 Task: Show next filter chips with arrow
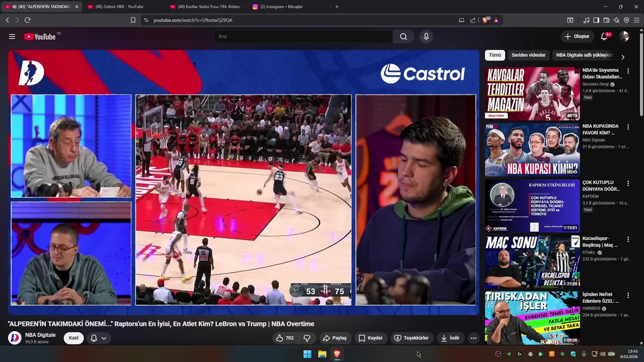point(623,57)
